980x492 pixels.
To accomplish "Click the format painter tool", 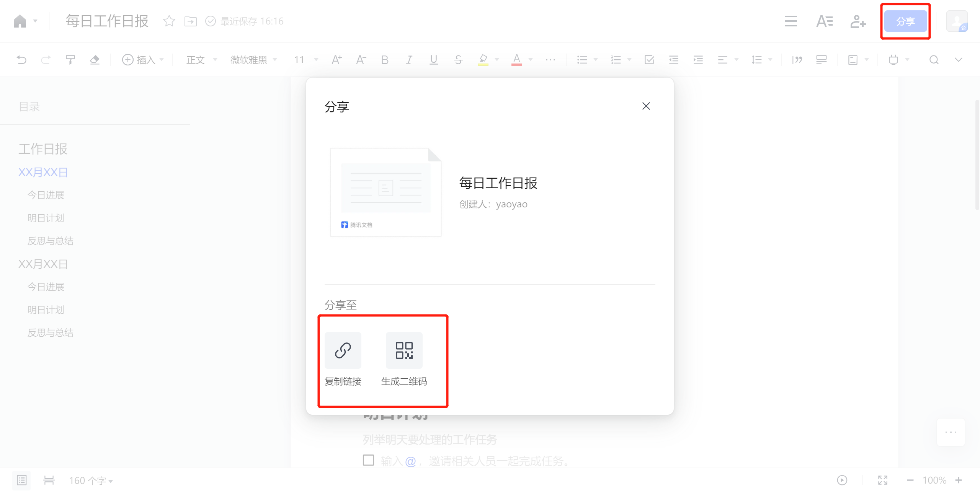I will pyautogui.click(x=70, y=60).
